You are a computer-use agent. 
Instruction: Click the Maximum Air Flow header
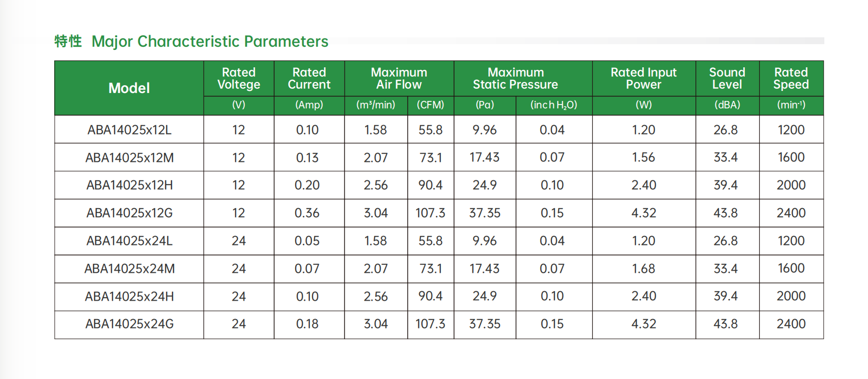coord(399,78)
